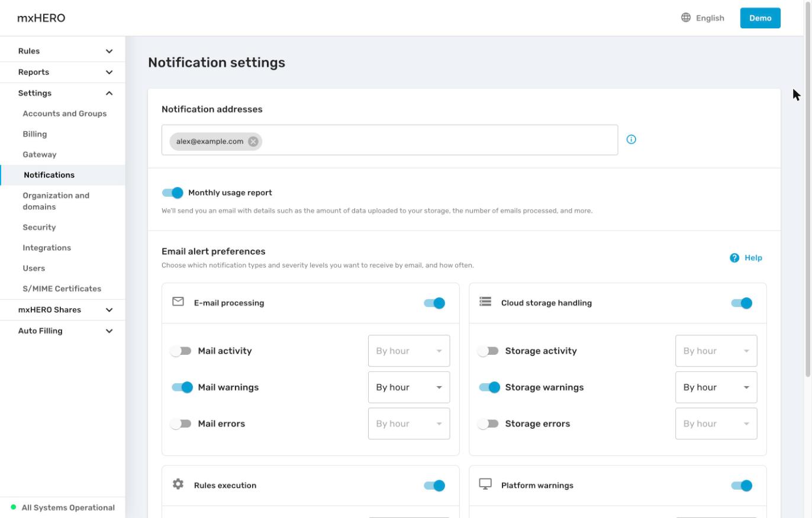Image resolution: width=812 pixels, height=518 pixels.
Task: Open Users settings page
Action: tap(34, 268)
